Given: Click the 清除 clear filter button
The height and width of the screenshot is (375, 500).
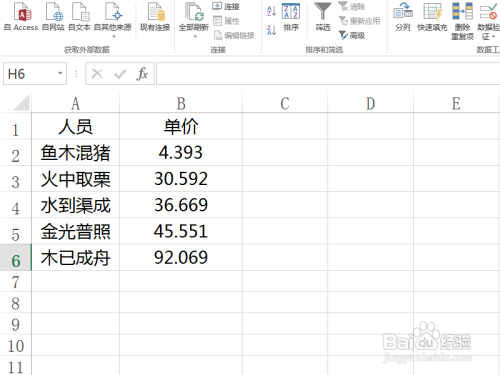Looking at the screenshot, I should click(352, 6).
